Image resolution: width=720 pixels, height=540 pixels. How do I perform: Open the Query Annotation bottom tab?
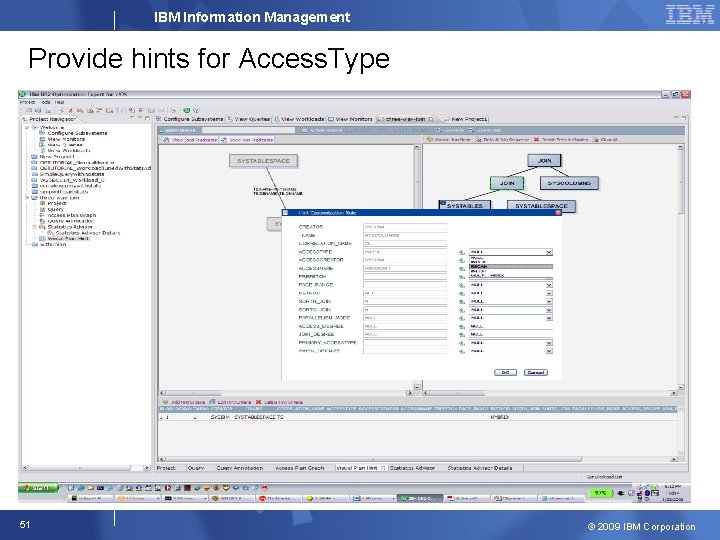(240, 468)
